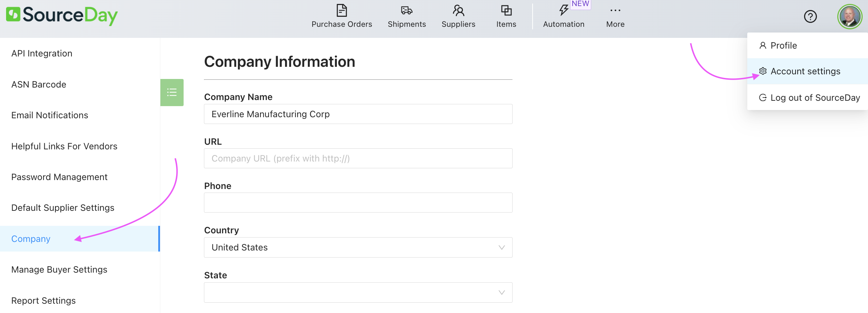
Task: Click the Company Name input field
Action: 358,114
